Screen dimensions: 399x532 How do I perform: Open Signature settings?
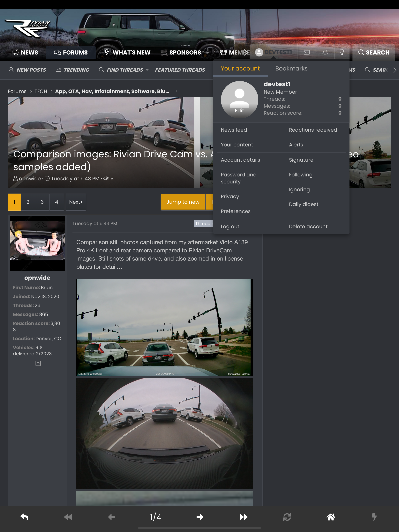[x=301, y=160]
